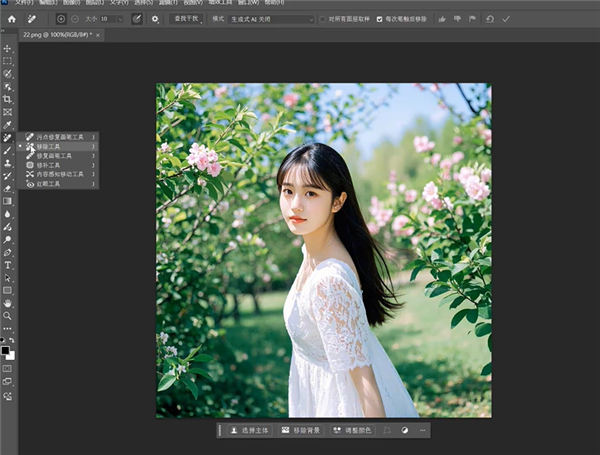
Task: Toggle pressure-for-size brush icon
Action: [137, 19]
